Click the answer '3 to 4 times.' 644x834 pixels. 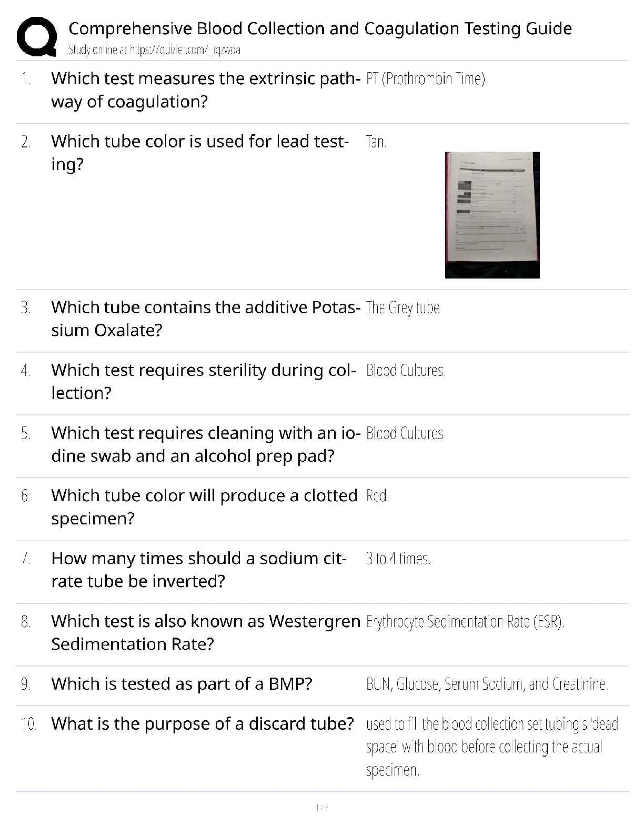pos(398,559)
